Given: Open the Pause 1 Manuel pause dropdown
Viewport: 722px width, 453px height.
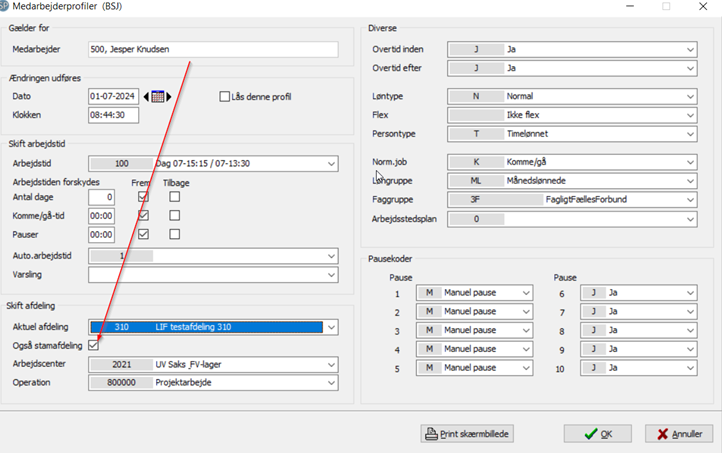Looking at the screenshot, I should tap(526, 293).
